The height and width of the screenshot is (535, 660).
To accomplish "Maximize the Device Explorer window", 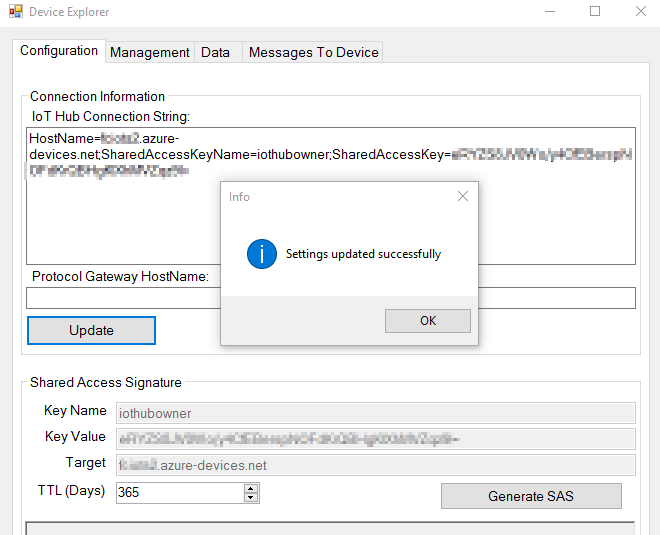I will [595, 11].
